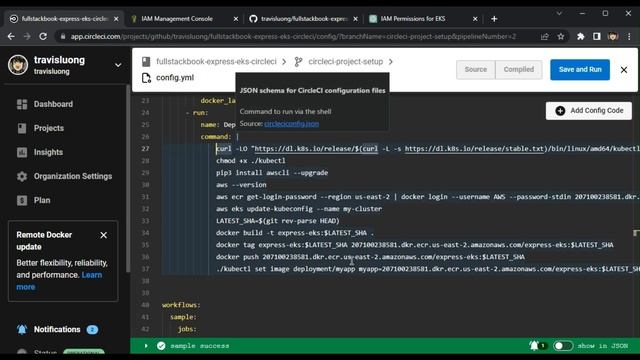Click the Dashboard menu label

click(53, 104)
